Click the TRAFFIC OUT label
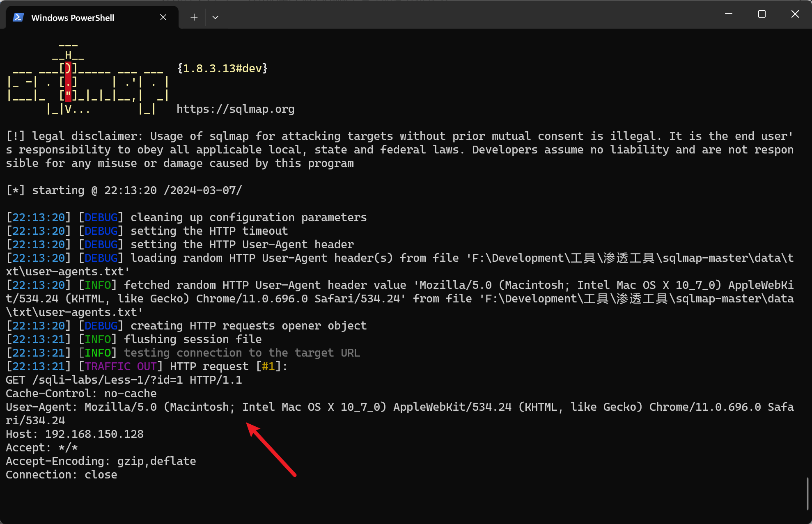812x524 pixels. tap(121, 366)
